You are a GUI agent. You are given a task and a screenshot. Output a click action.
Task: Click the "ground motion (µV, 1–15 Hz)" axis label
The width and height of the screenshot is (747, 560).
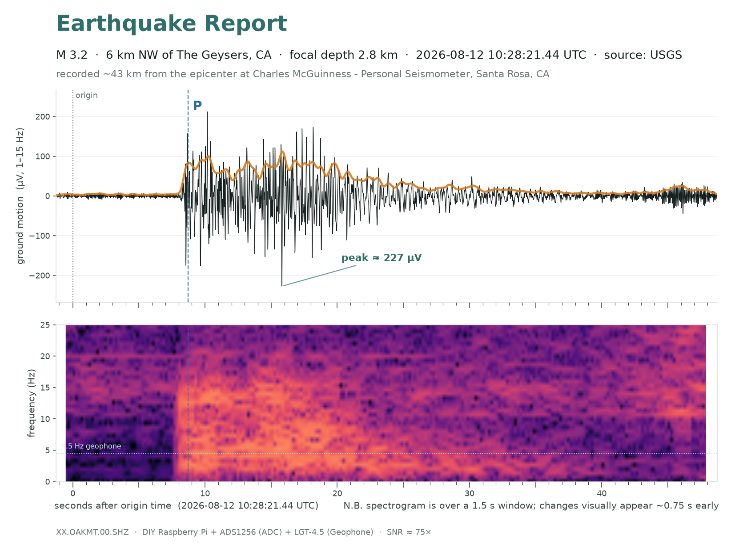21,196
